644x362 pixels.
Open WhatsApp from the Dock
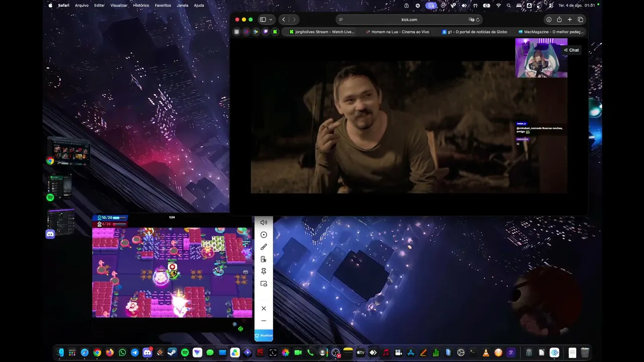tap(122, 353)
